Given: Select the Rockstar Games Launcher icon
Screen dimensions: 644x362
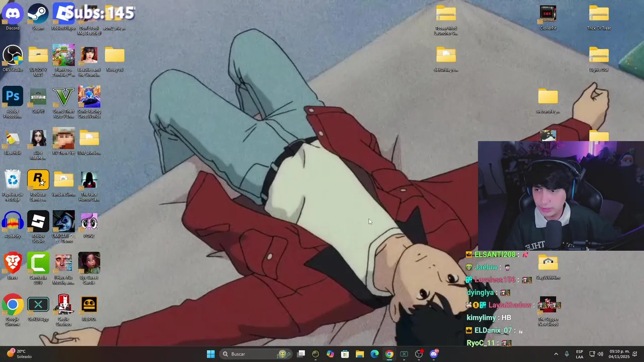Looking at the screenshot, I should 38,186.
